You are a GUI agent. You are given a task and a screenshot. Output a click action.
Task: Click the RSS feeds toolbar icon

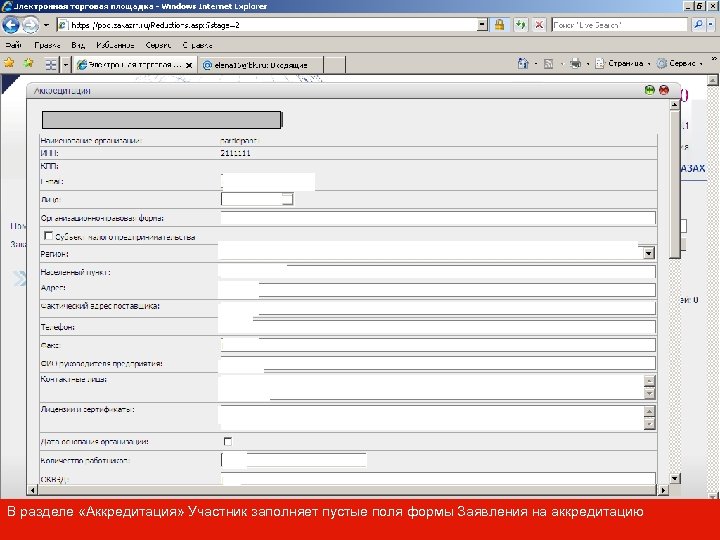pos(548,64)
